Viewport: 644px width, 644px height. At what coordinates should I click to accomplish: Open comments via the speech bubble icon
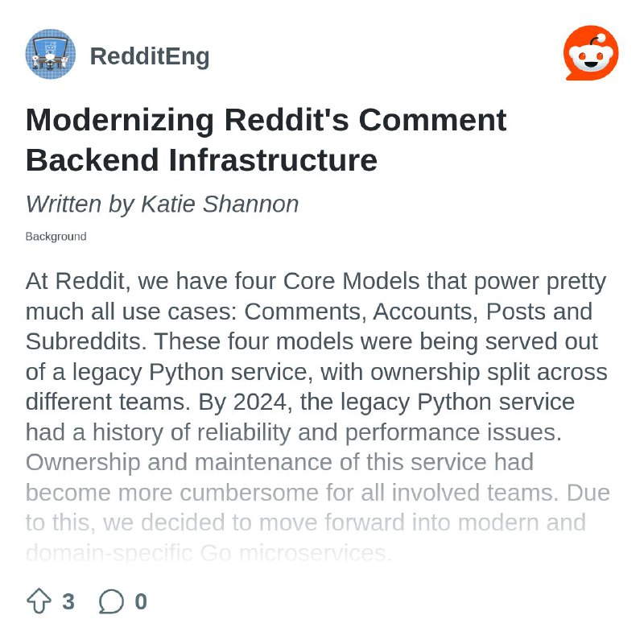point(111,601)
